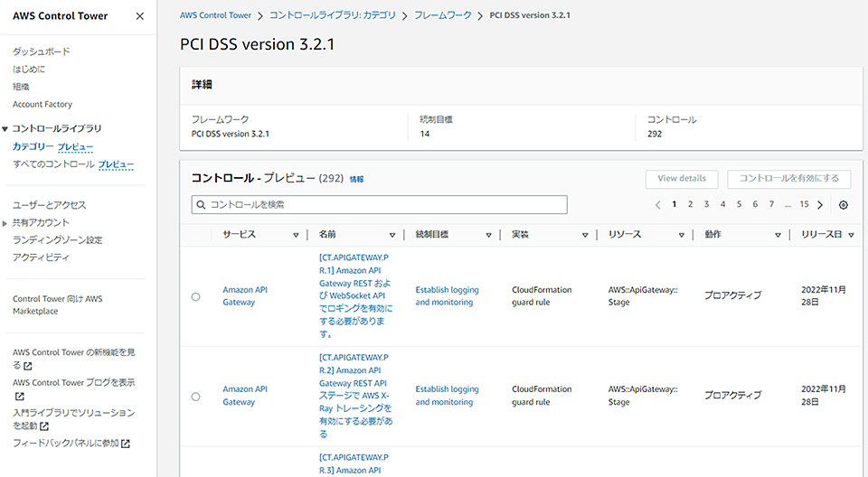868x477 pixels.
Task: Sort by リソース column
Action: pos(682,235)
